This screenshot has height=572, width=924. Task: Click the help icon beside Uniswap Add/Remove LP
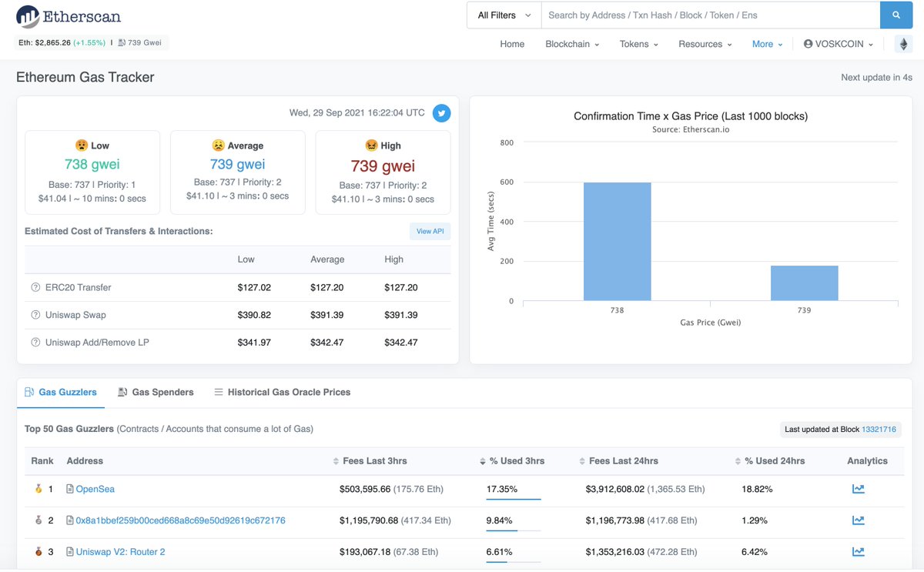click(x=35, y=343)
